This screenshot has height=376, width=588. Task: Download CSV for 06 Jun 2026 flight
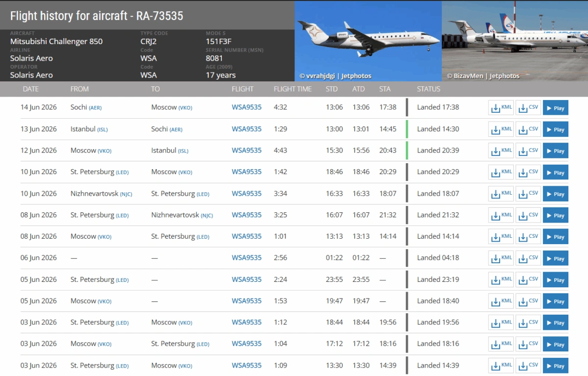[528, 258]
